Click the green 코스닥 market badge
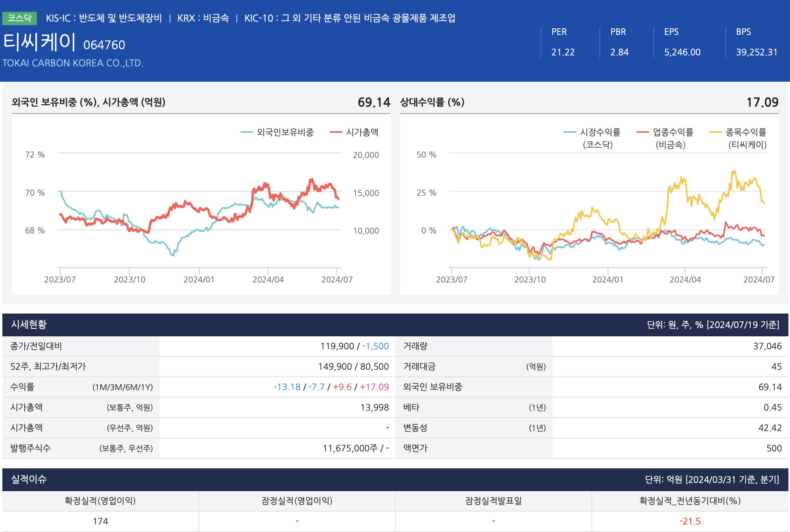Viewport: 790px width, 532px height. (x=19, y=18)
